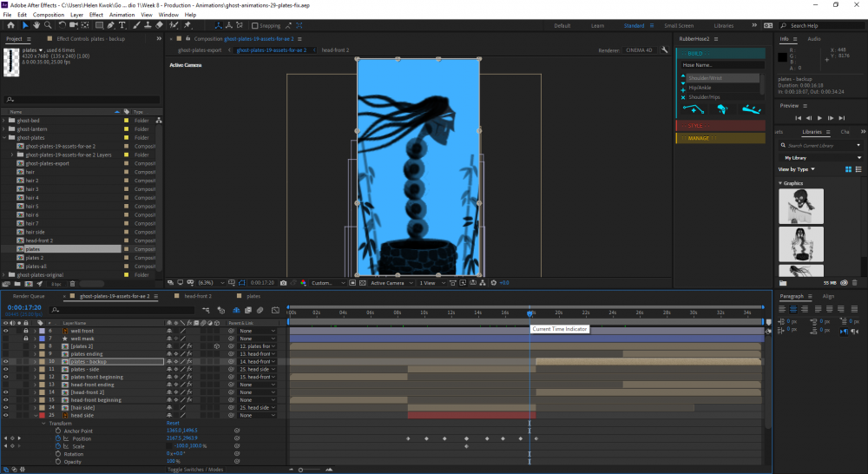The height and width of the screenshot is (474, 868).
Task: Click the RubberHose new hose build icon
Action: point(694,109)
